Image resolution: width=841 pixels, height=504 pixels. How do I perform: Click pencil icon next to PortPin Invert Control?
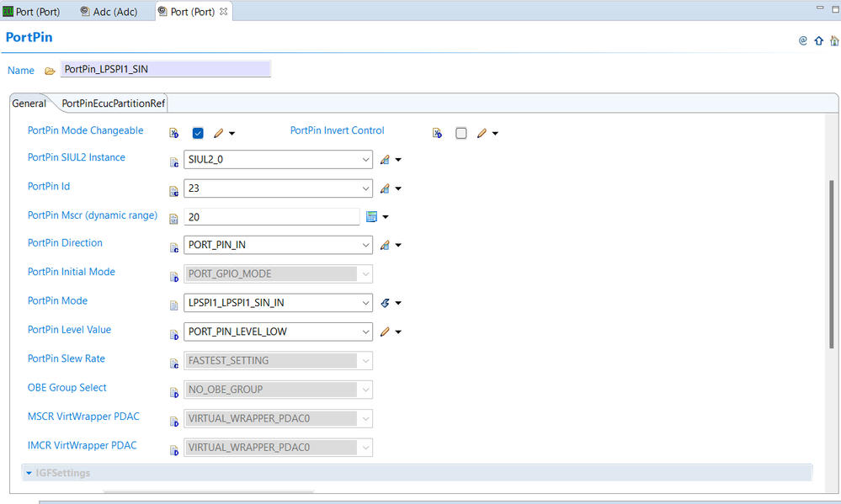(482, 133)
